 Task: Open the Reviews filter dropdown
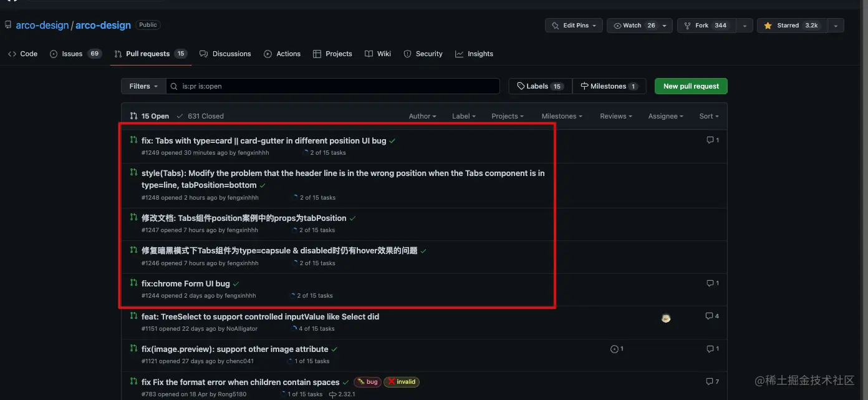click(616, 116)
